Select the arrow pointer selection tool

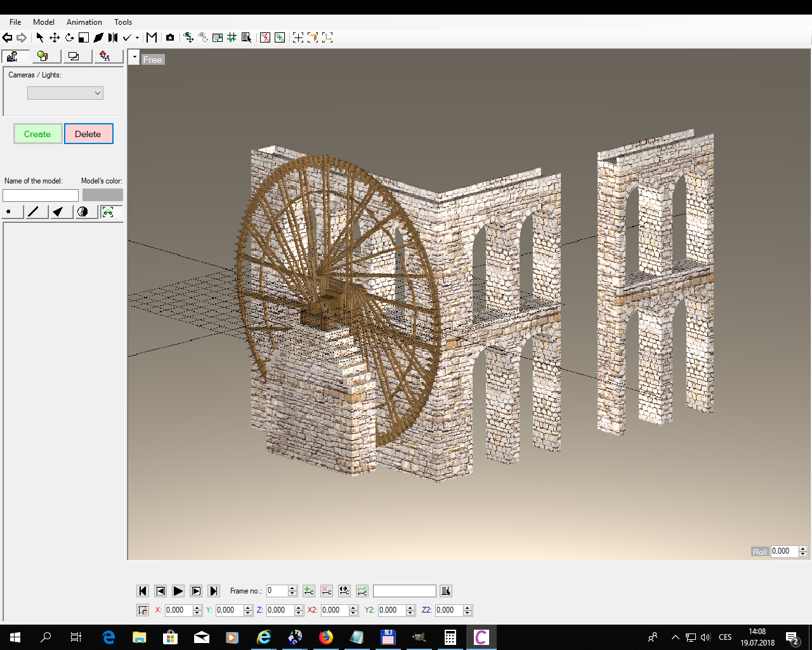[x=40, y=37]
